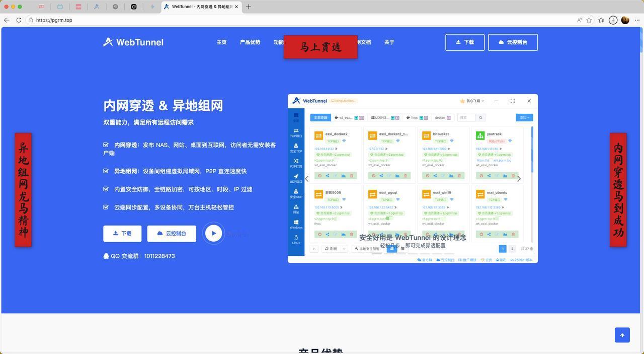Click the 内网穿透 & 异地组网 heading
This screenshot has width=644, height=354.
[x=163, y=106]
